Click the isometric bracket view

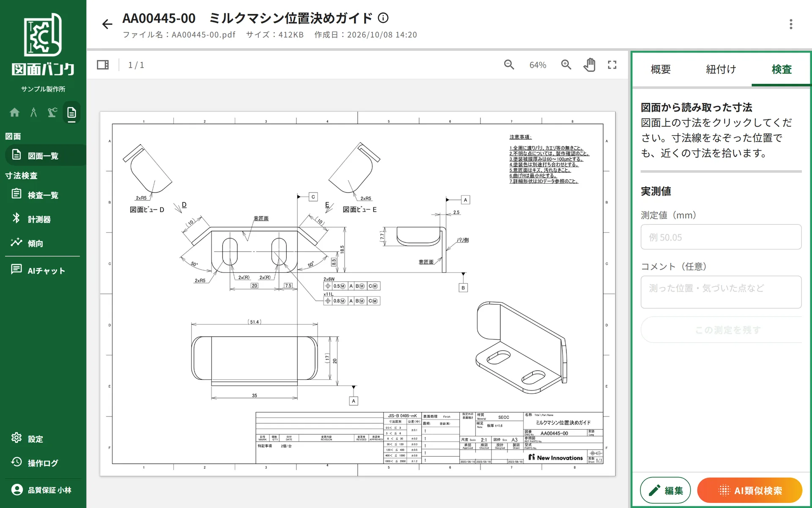pos(521,347)
